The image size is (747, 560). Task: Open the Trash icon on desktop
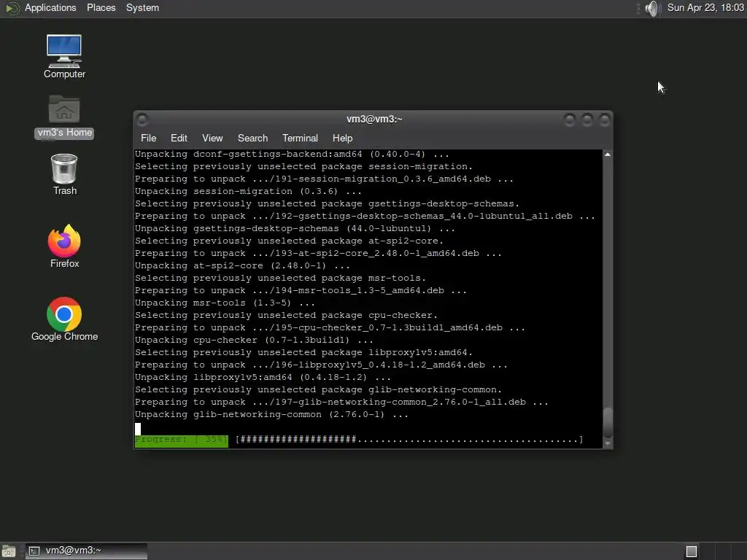[x=64, y=174]
